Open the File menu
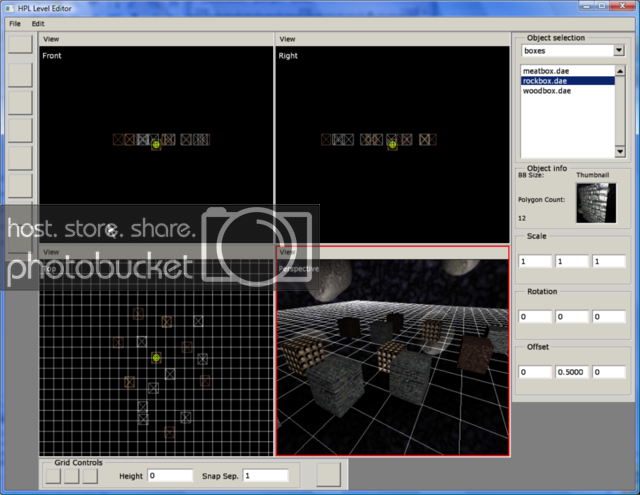 (14, 22)
